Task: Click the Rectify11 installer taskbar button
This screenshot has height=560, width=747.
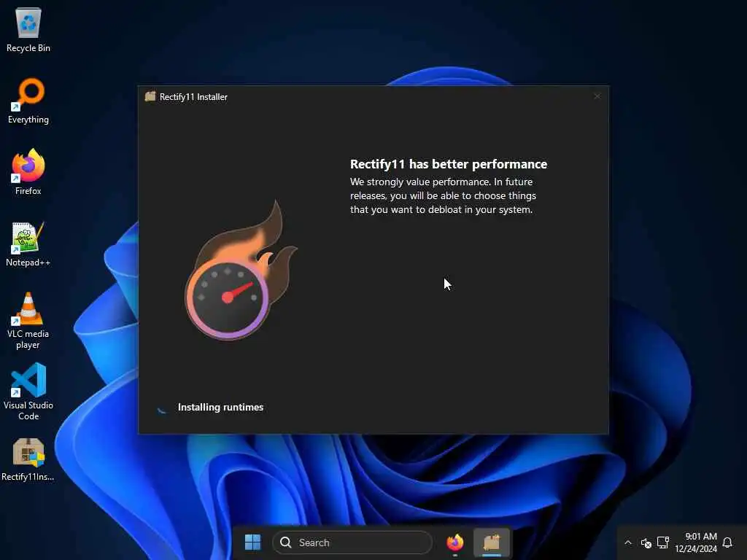Action: click(x=492, y=542)
